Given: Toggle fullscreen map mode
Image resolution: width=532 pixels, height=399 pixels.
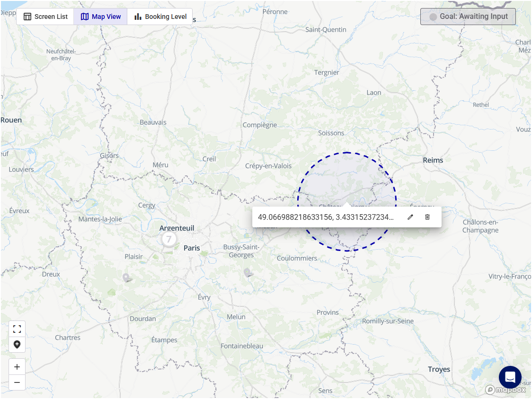Looking at the screenshot, I should tap(17, 329).
